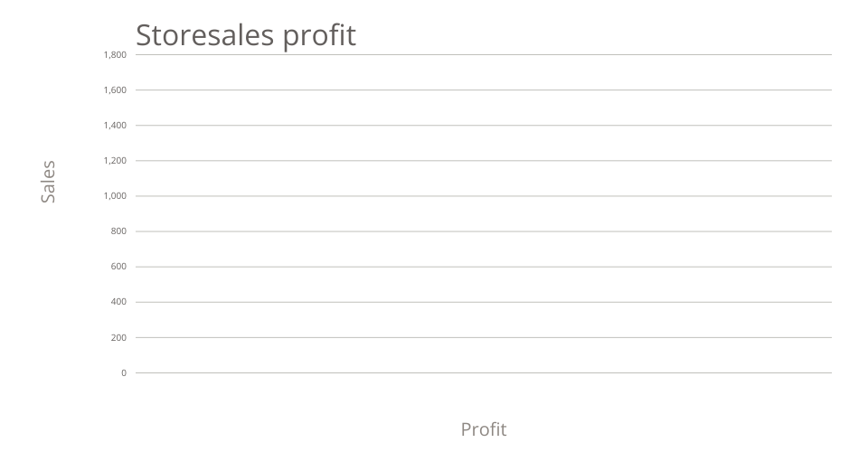Select the 400 axis tick label
868x452 pixels.
(119, 302)
